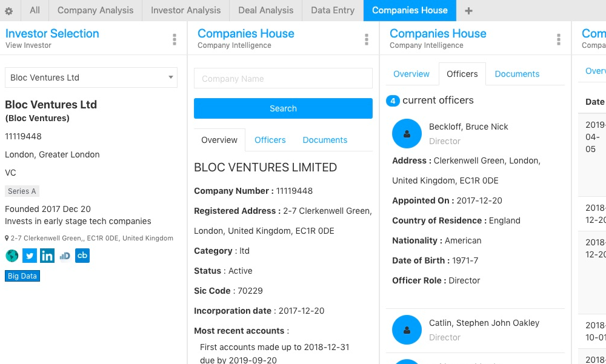606x364 pixels.
Task: Click the 4 current officers count badge
Action: click(393, 101)
